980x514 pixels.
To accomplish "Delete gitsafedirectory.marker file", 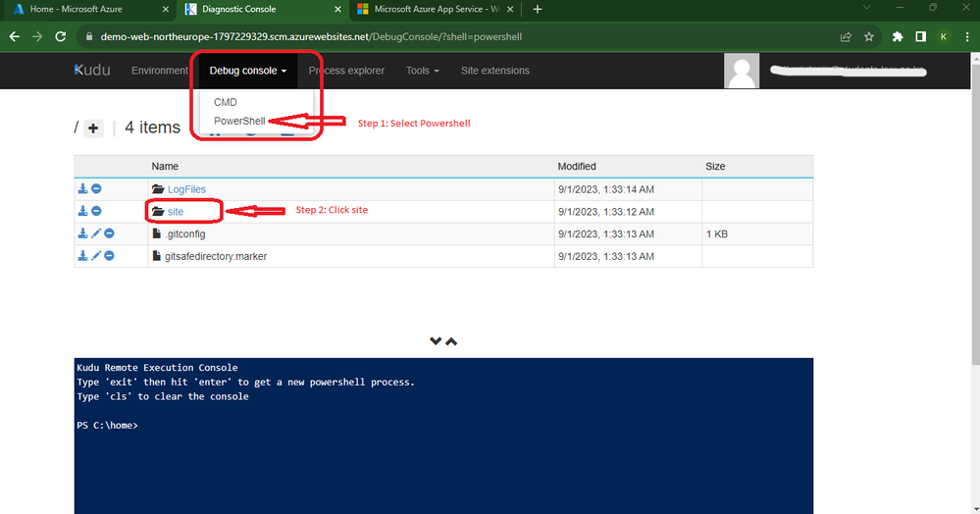I will click(109, 256).
